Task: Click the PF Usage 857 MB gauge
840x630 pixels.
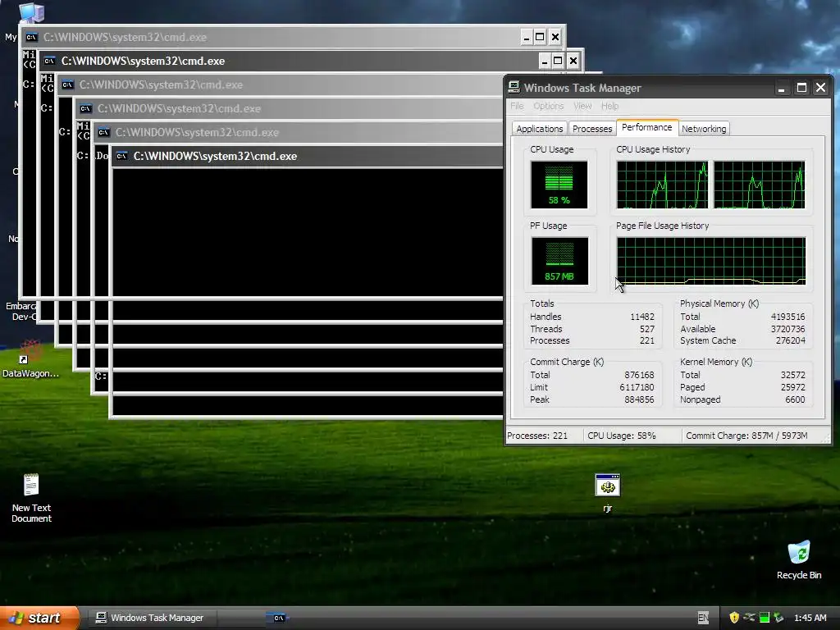Action: 559,261
